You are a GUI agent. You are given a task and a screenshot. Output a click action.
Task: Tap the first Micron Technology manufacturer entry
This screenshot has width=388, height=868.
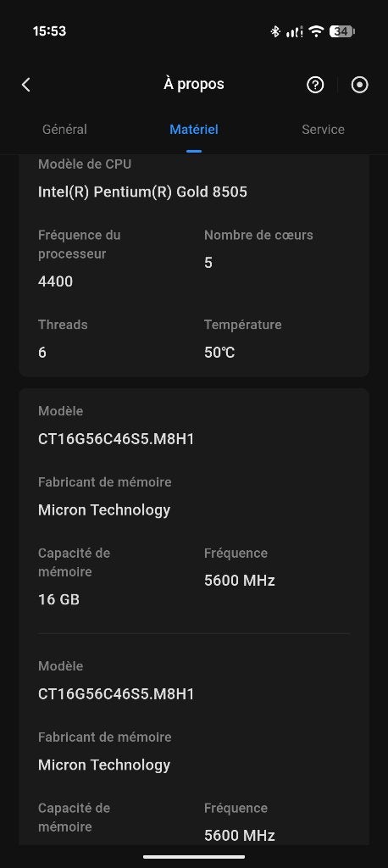point(104,510)
